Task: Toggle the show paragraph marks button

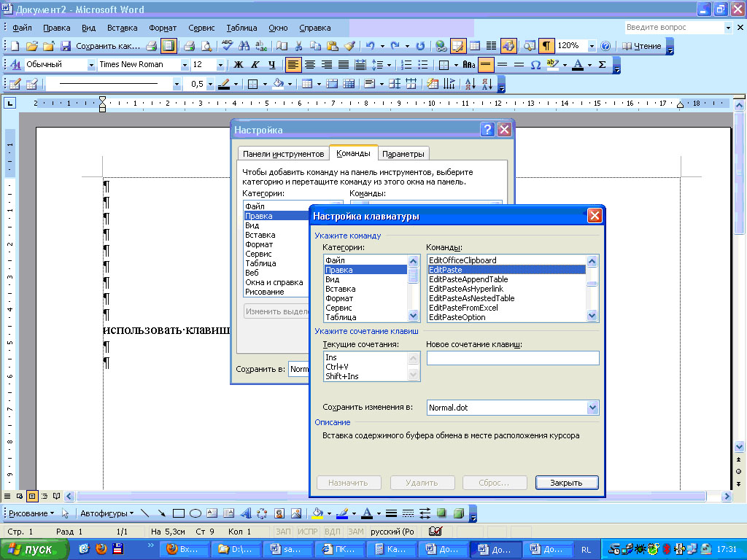Action: coord(546,46)
